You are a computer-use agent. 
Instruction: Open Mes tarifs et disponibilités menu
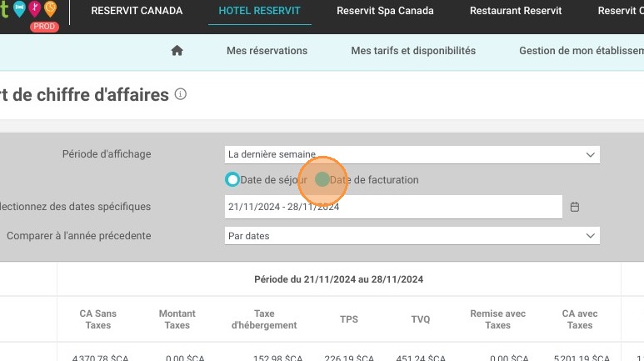tap(413, 51)
